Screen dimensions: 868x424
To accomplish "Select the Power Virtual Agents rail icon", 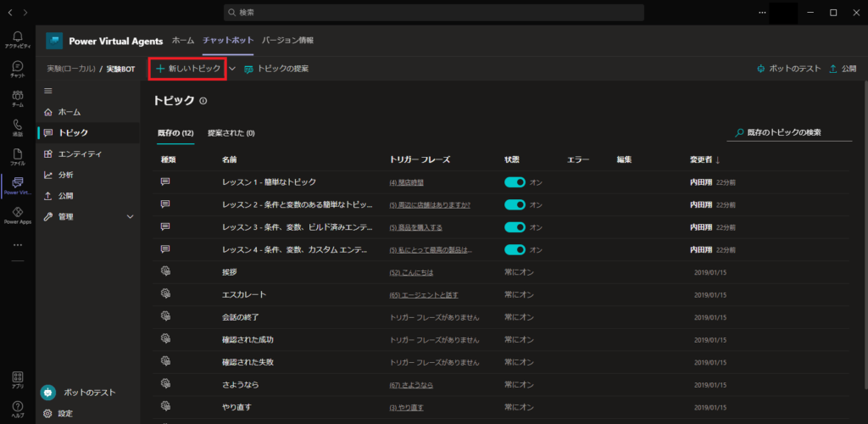I will (18, 182).
